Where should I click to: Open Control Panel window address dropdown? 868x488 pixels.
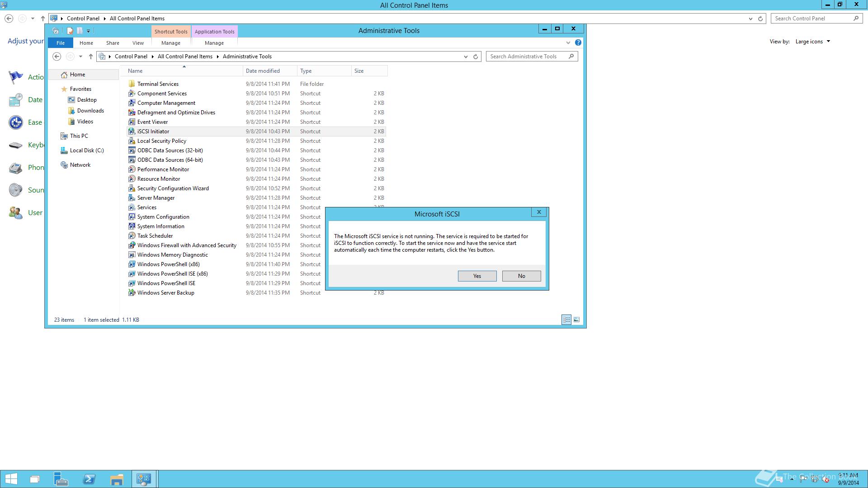tap(750, 19)
